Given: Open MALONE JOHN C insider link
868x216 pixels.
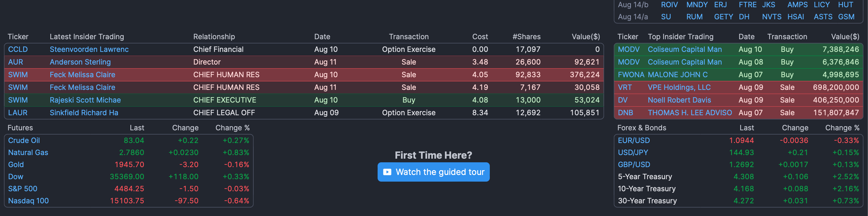Looking at the screenshot, I should 677,75.
